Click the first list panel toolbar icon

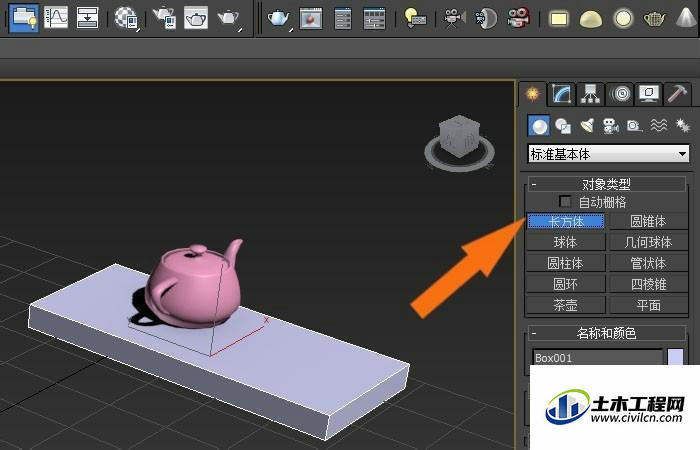(343, 18)
